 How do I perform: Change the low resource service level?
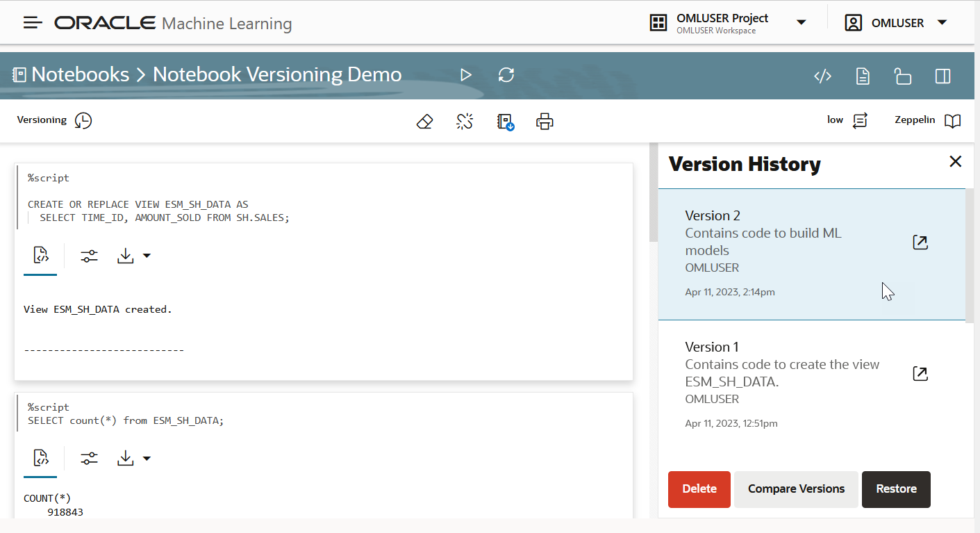[x=860, y=121]
